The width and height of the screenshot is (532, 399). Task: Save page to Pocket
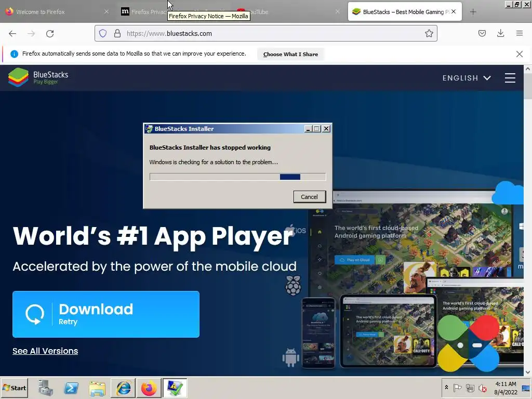(482, 33)
